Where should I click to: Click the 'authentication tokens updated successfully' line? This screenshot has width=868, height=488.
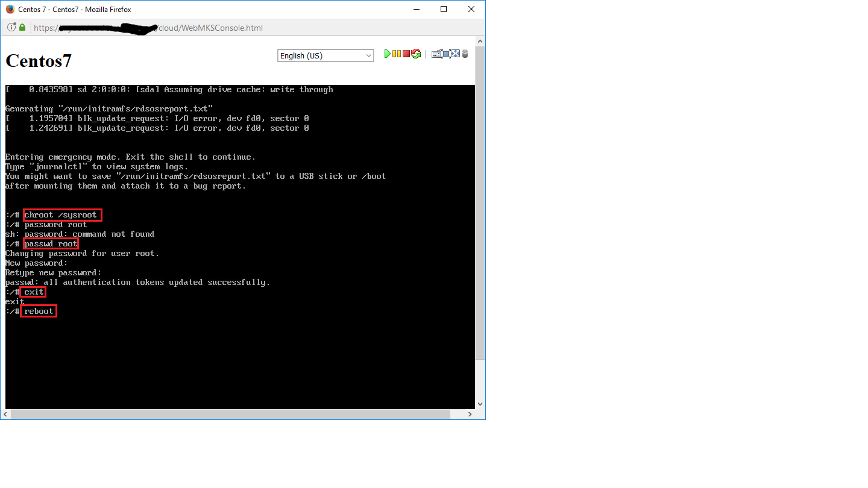138,282
